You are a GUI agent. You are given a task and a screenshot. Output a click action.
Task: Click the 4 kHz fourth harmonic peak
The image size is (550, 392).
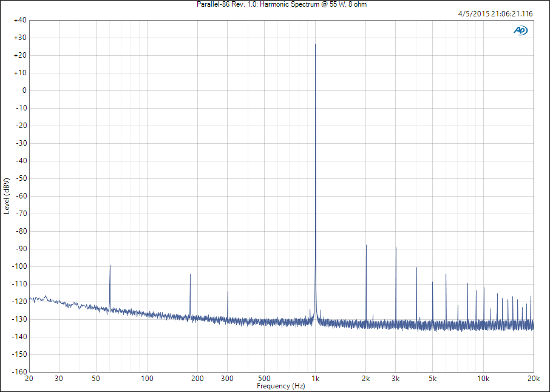(x=416, y=268)
